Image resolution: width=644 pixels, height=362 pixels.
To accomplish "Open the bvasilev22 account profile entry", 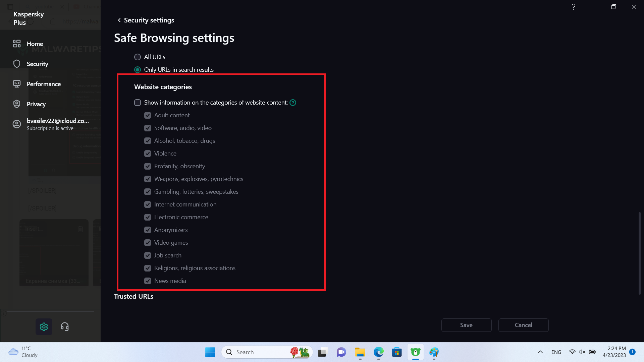I will pyautogui.click(x=58, y=124).
